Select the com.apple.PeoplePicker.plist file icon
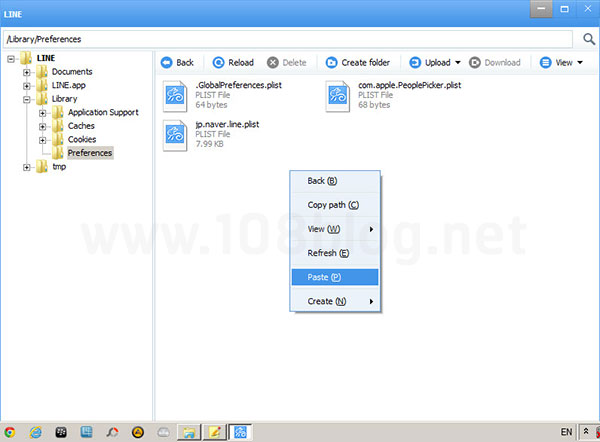 (338, 96)
